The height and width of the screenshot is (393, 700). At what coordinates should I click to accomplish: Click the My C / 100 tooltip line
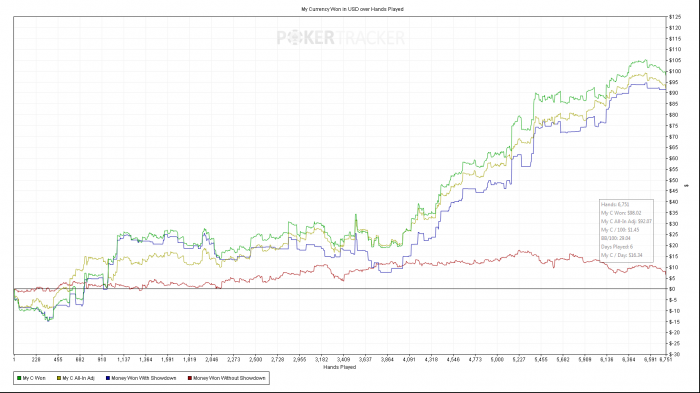620,230
